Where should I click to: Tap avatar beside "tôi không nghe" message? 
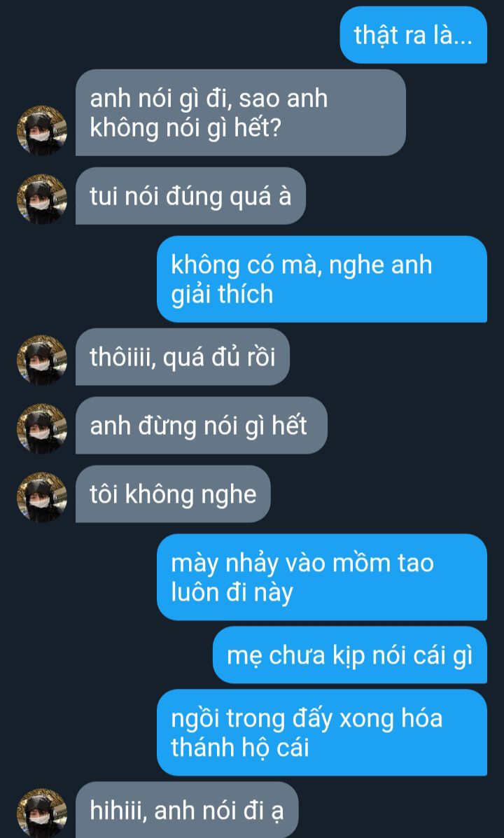click(x=42, y=497)
